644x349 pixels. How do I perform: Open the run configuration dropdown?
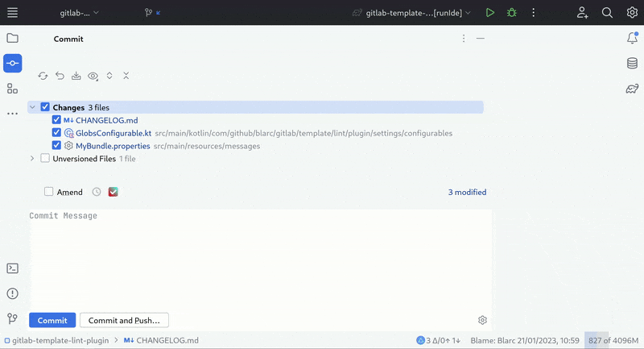pyautogui.click(x=411, y=13)
